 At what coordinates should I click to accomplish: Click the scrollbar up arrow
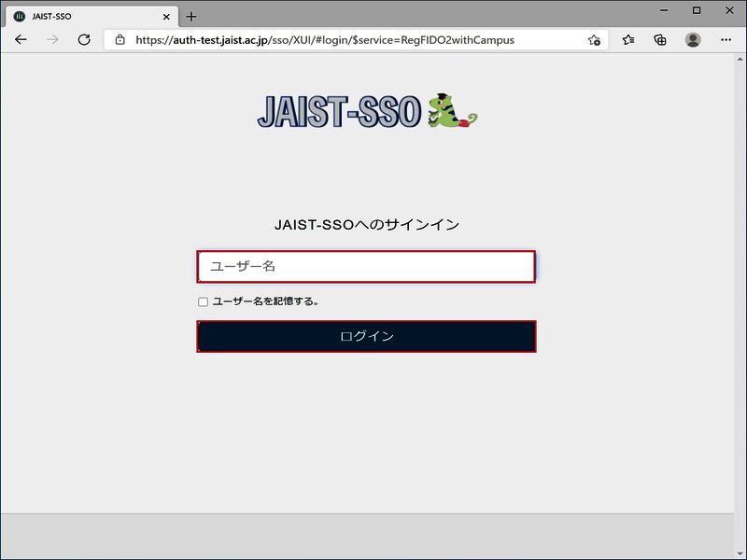[740, 60]
